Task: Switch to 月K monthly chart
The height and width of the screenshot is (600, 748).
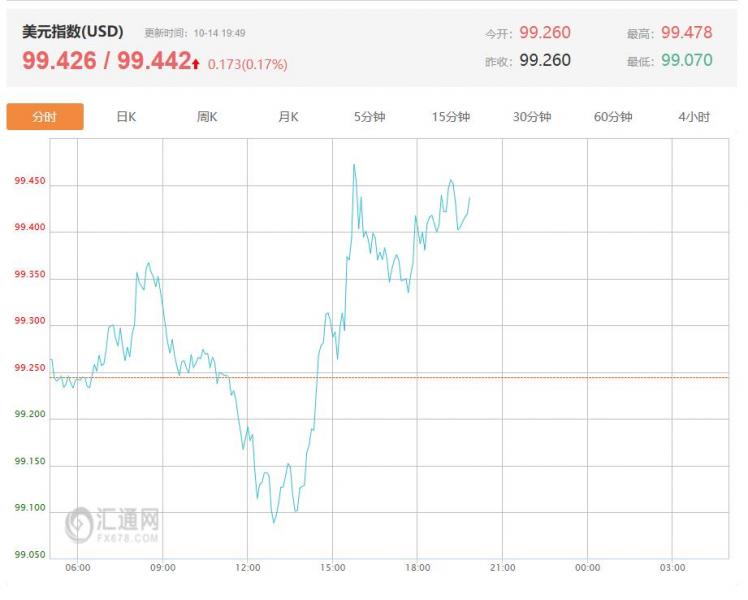Action: (288, 117)
